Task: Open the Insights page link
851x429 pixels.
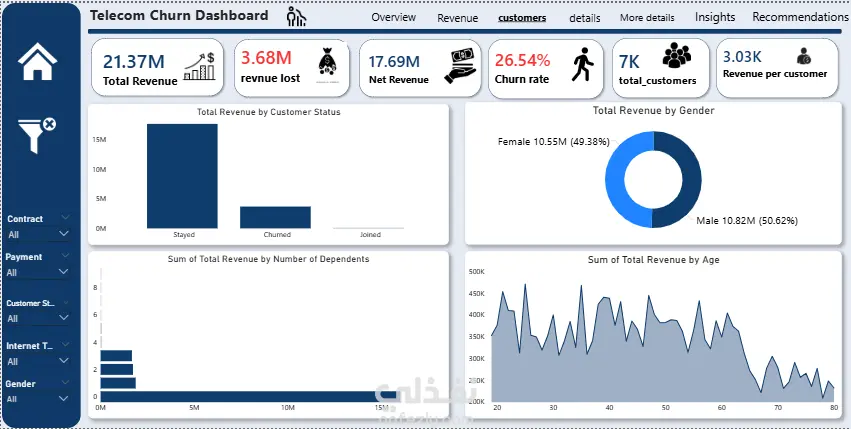Action: 715,17
